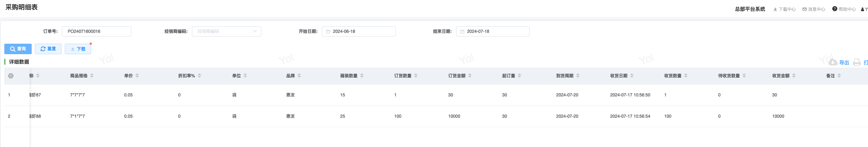The image size is (868, 147).
Task: Click the 下载 download button
Action: pyautogui.click(x=78, y=49)
